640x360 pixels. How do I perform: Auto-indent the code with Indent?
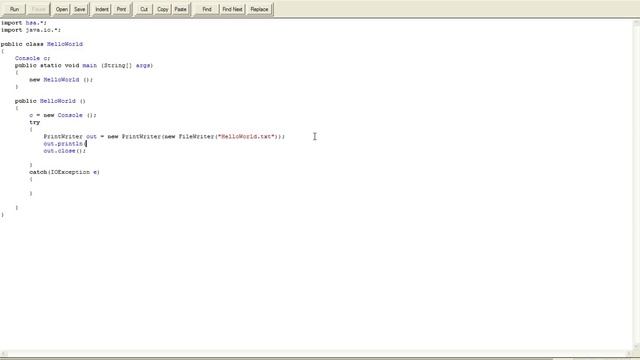[x=102, y=9]
